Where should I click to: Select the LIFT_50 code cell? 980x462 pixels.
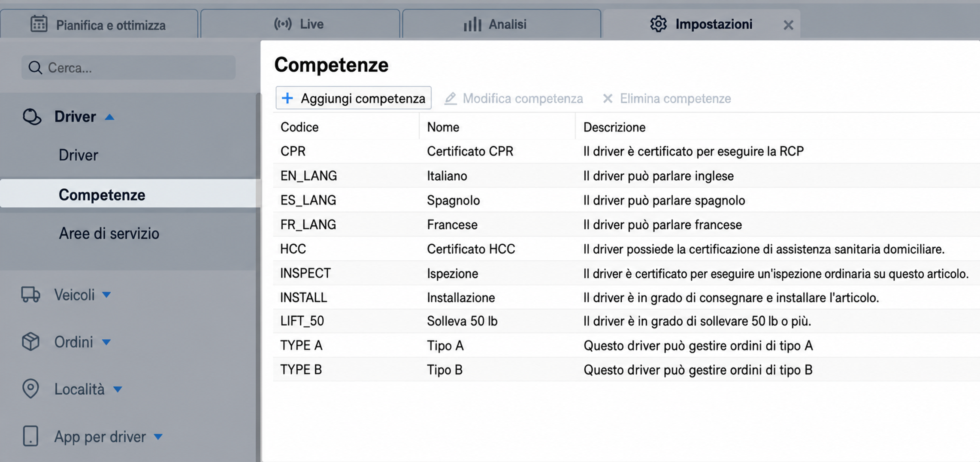tap(302, 321)
